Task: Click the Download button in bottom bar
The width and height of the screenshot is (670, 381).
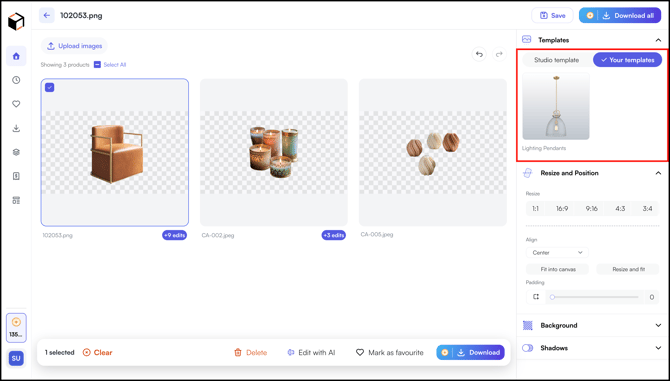Action: (x=470, y=352)
